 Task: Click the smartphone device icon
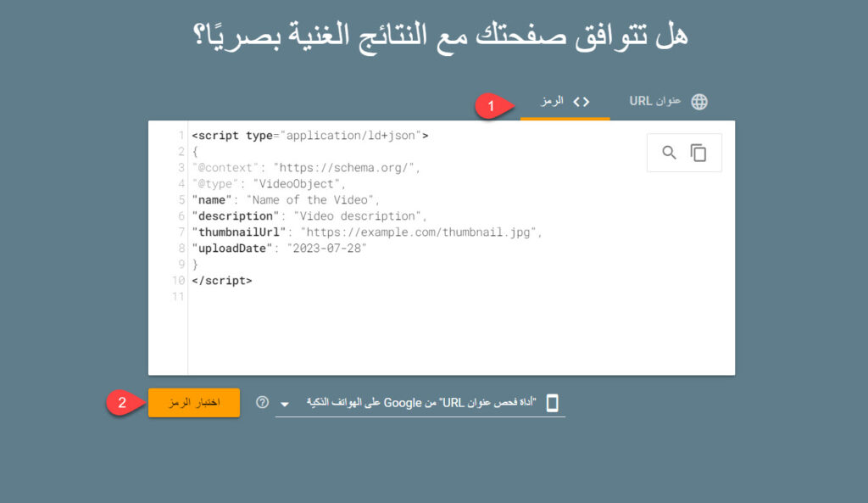[x=552, y=403]
